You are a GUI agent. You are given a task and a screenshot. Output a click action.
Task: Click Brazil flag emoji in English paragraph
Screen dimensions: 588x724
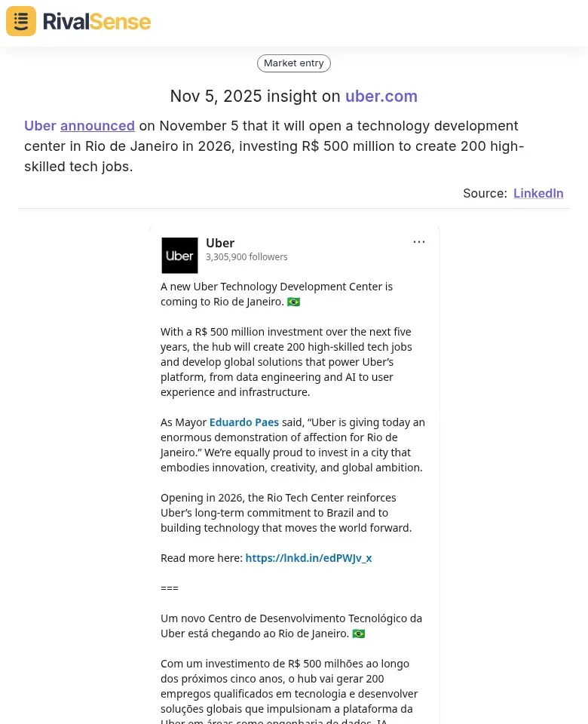coord(293,302)
